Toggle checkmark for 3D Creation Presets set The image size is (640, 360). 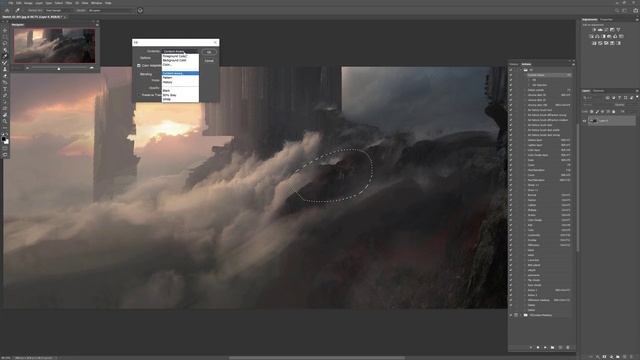click(511, 315)
